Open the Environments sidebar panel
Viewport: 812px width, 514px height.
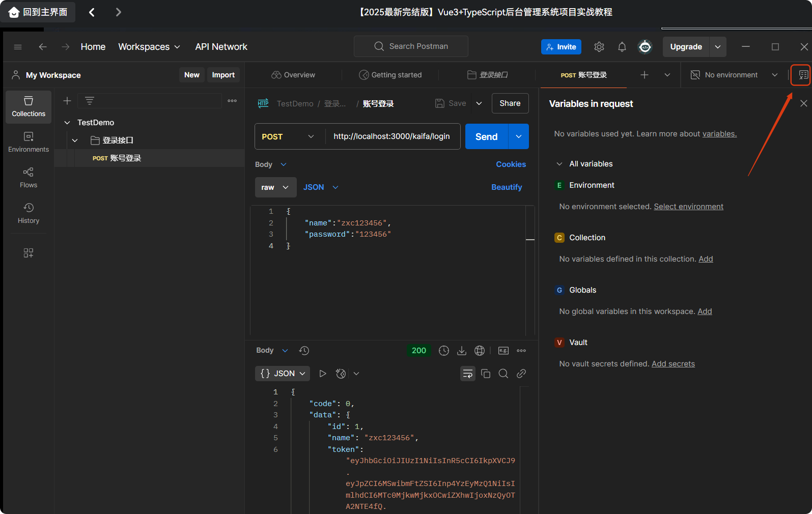tap(29, 142)
